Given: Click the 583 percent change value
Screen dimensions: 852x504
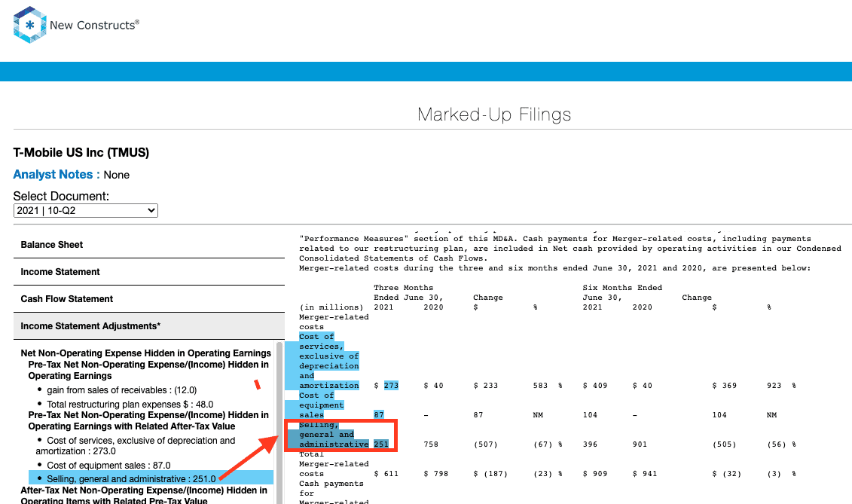Looking at the screenshot, I should coord(540,386).
